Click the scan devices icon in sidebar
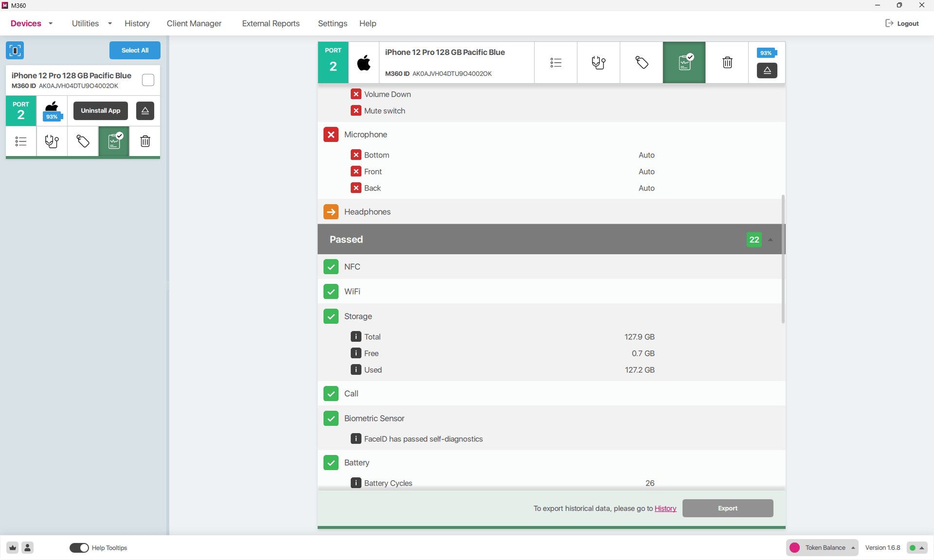Image resolution: width=934 pixels, height=560 pixels. (15, 51)
